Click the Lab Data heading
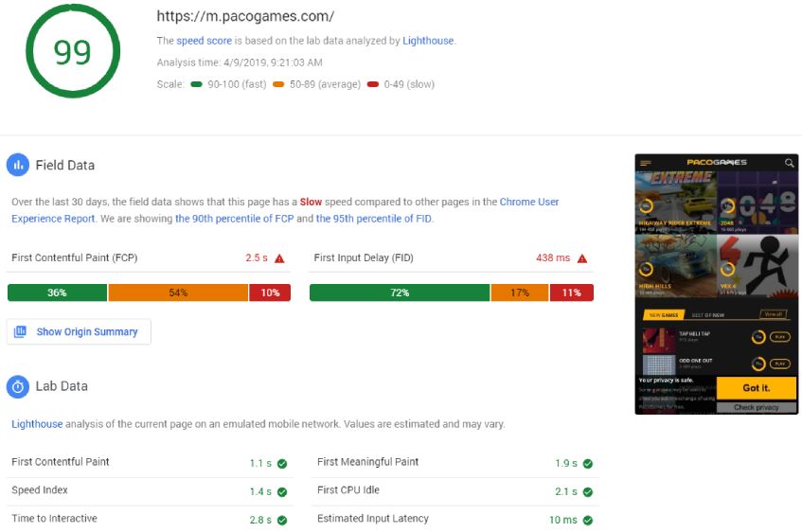Image resolution: width=802 pixels, height=532 pixels. coord(62,386)
